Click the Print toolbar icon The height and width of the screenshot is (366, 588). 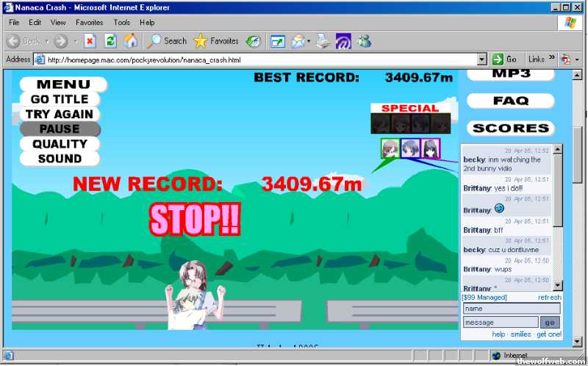click(323, 41)
